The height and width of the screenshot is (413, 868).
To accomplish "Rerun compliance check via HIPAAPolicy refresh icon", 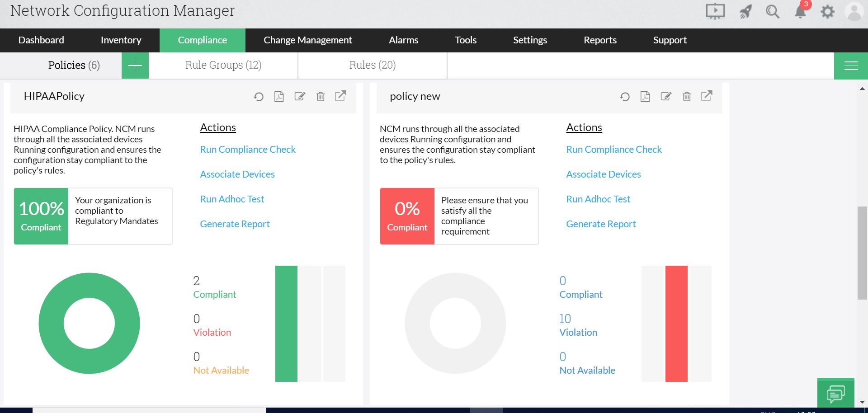I will tap(259, 96).
